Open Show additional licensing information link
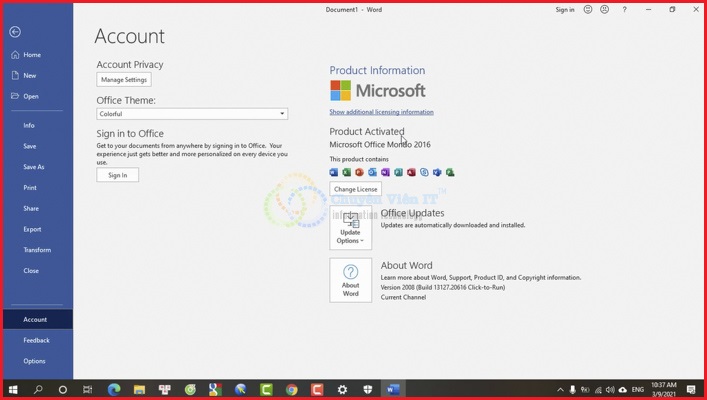The image size is (707, 400). [381, 112]
